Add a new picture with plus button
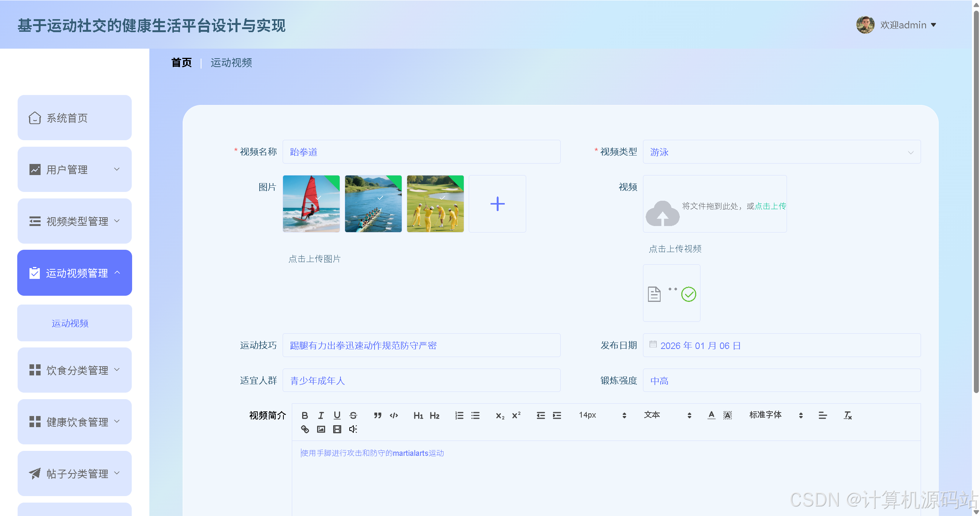Screen dimensions: 980x516 click(497, 204)
